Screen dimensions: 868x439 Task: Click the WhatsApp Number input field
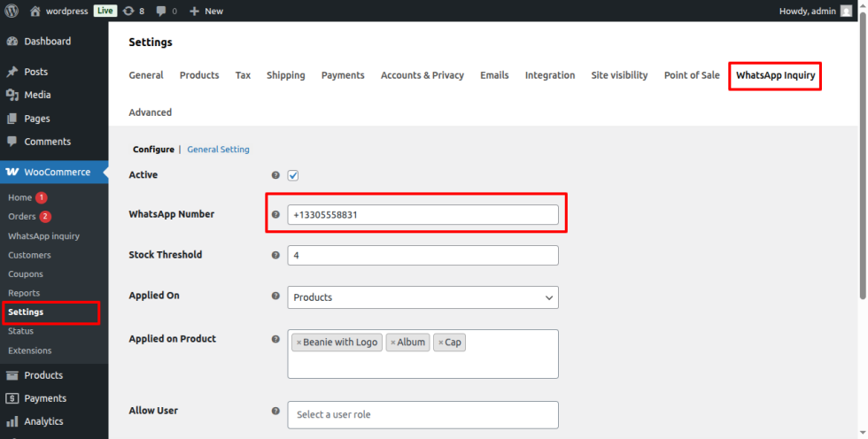click(x=423, y=215)
